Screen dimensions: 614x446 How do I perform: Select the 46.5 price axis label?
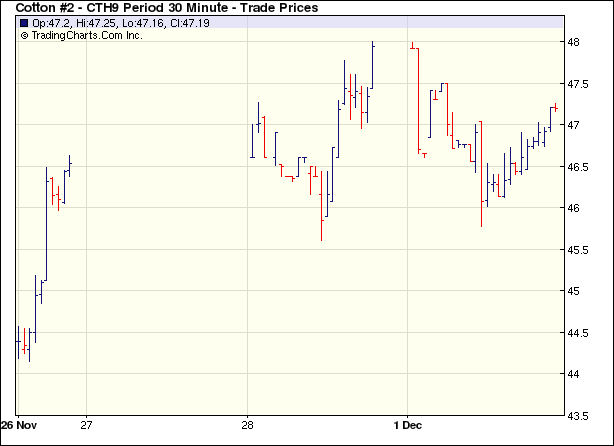pos(579,167)
